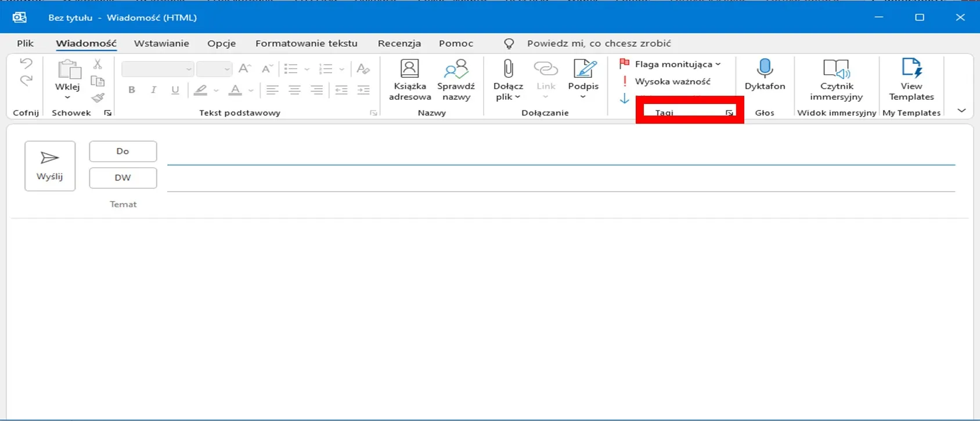Click the cut scissors icon
980x421 pixels.
coord(98,64)
